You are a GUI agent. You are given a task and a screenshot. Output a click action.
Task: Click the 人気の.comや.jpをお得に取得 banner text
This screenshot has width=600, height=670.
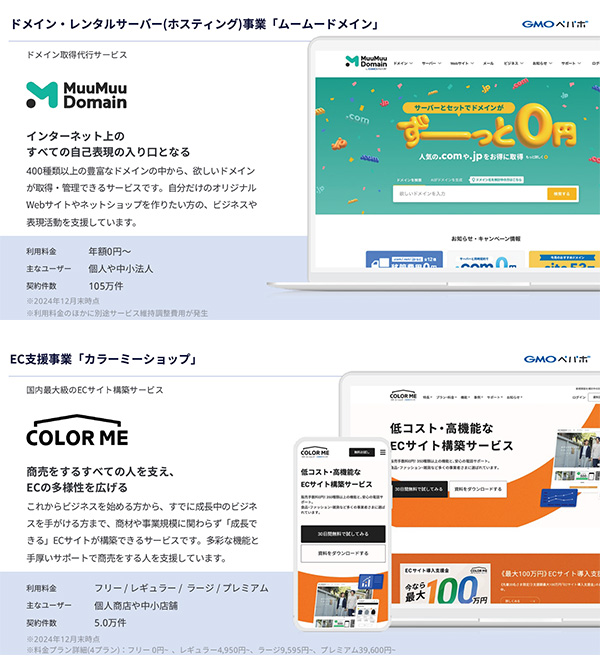point(471,156)
